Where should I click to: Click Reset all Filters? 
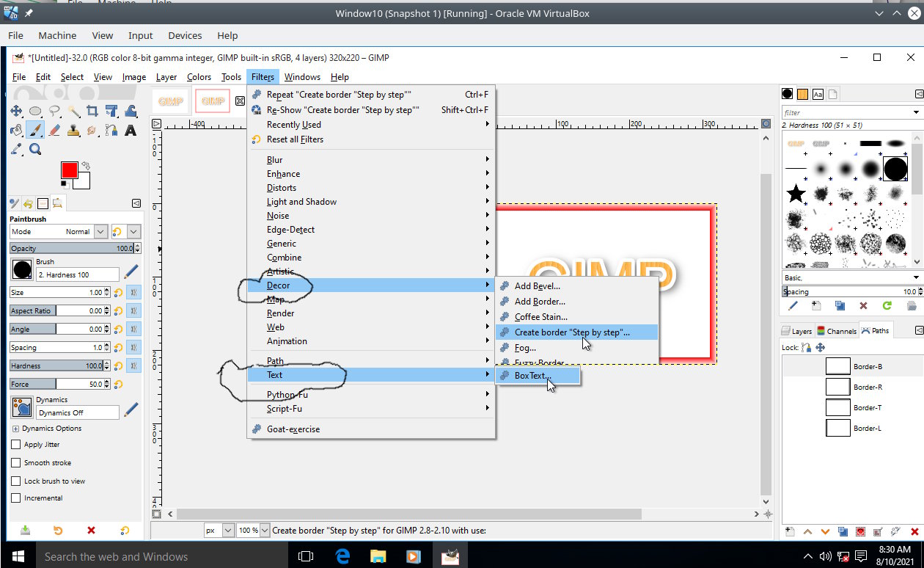coord(372,139)
